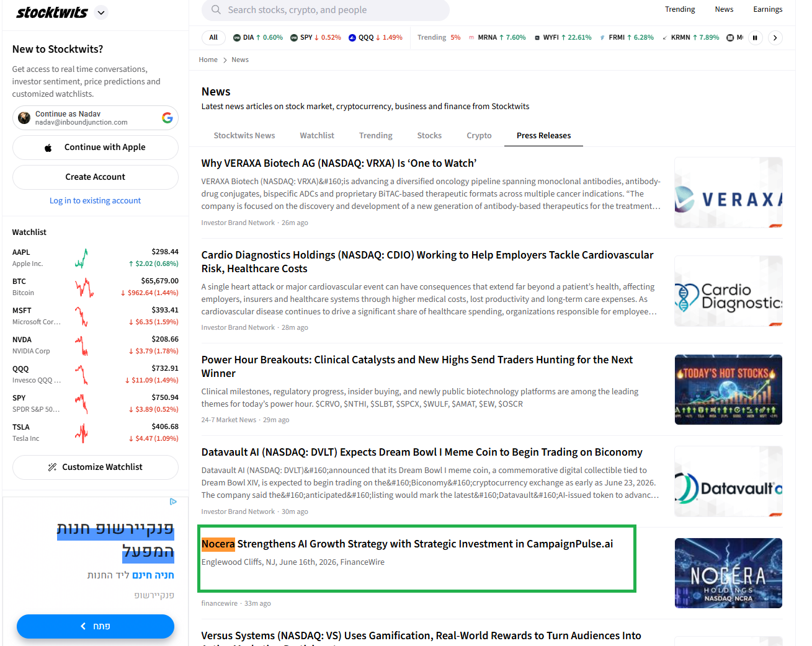Viewport: 812px width, 646px height.
Task: Click Continue with Apple button
Action: (96, 148)
